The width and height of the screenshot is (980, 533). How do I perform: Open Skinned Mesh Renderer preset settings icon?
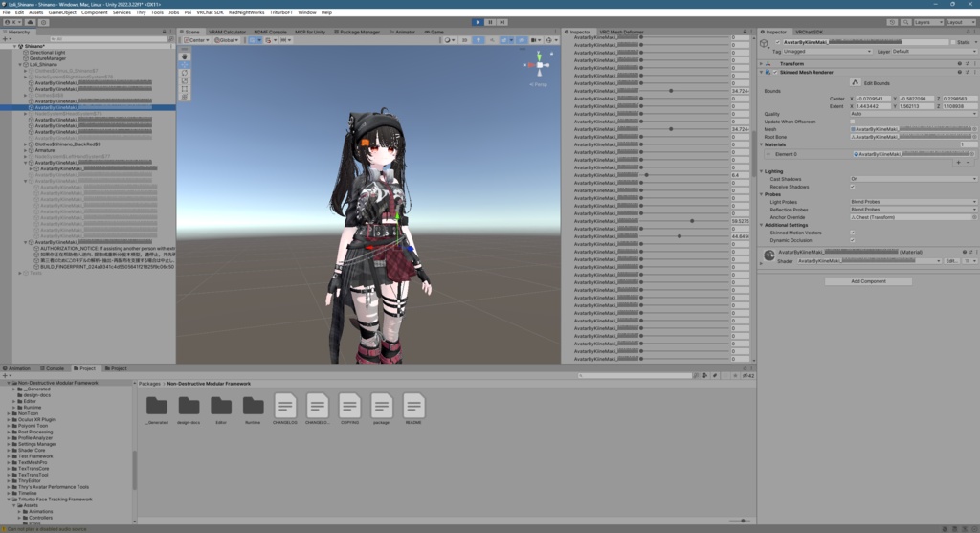(967, 72)
